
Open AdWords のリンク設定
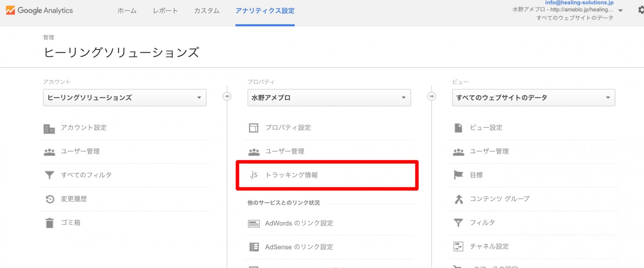click(x=299, y=223)
